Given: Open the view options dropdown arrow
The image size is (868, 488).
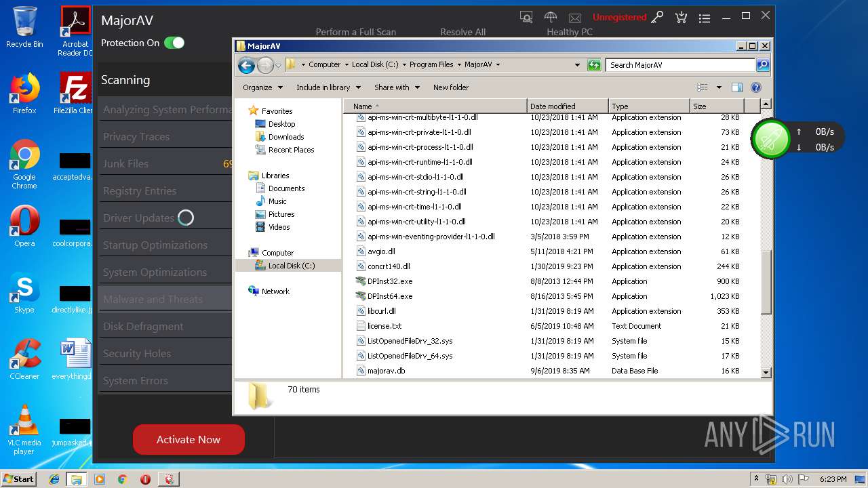Looking at the screenshot, I should [x=719, y=87].
